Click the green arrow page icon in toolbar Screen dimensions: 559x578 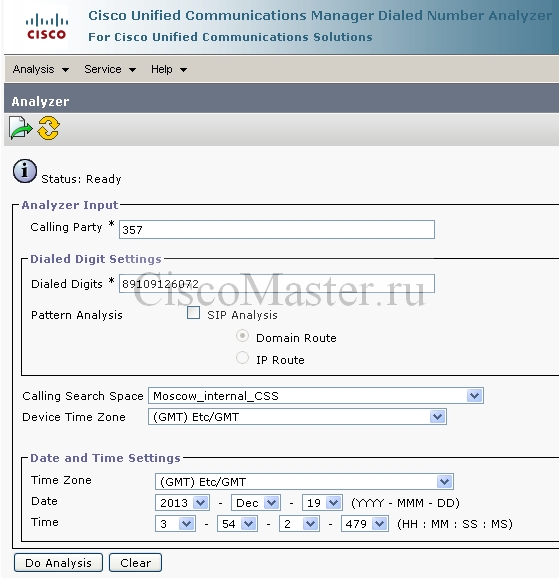[x=21, y=128]
